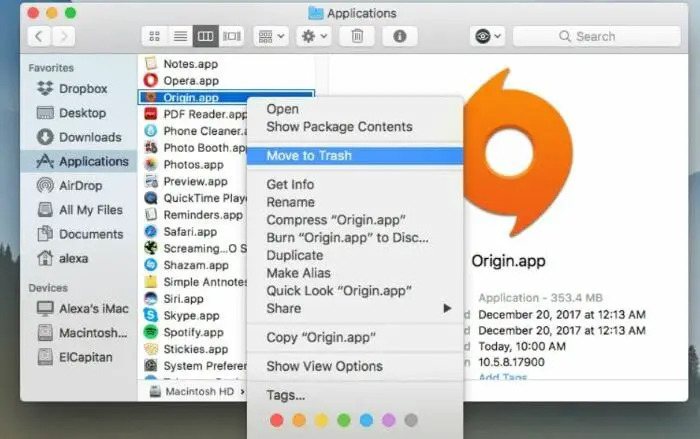Expand the Share submenu

[x=355, y=308]
